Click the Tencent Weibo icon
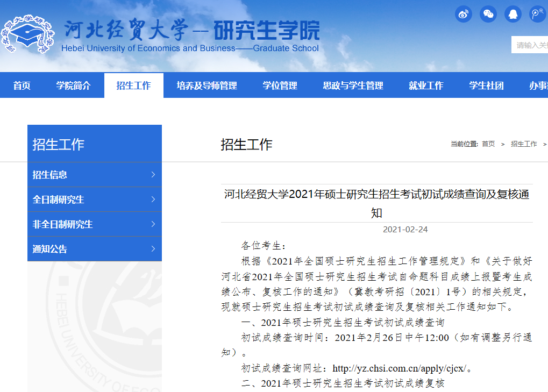 click(x=537, y=14)
